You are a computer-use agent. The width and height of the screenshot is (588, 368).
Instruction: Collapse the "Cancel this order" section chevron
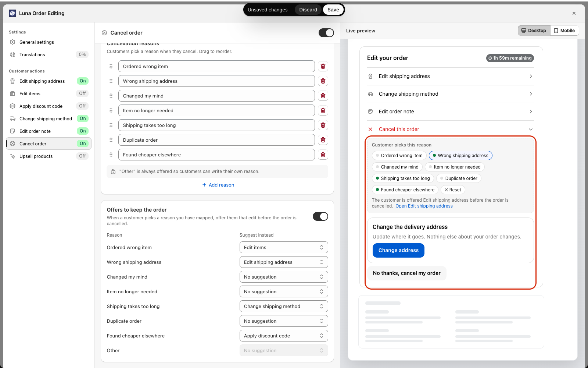coord(531,129)
